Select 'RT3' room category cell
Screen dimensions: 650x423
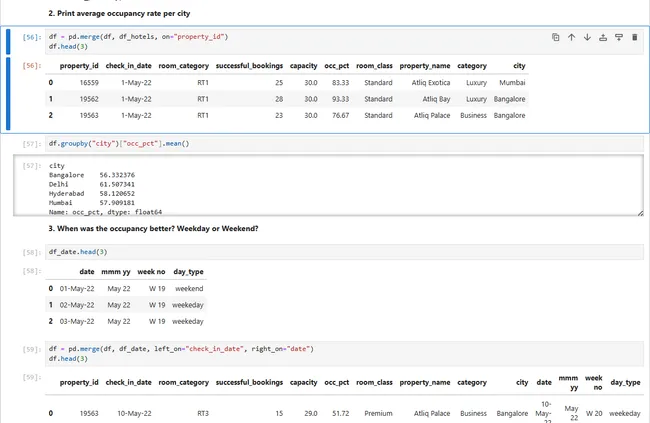point(203,413)
